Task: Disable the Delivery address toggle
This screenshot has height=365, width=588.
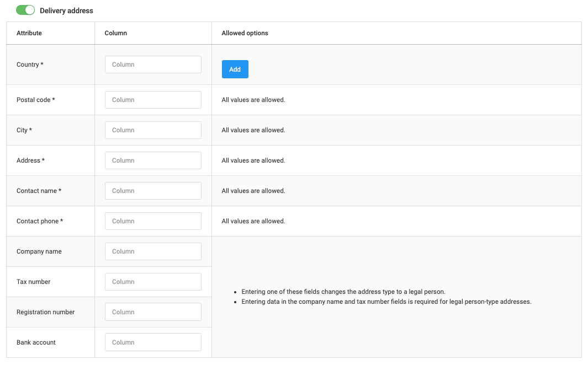Action: (25, 10)
